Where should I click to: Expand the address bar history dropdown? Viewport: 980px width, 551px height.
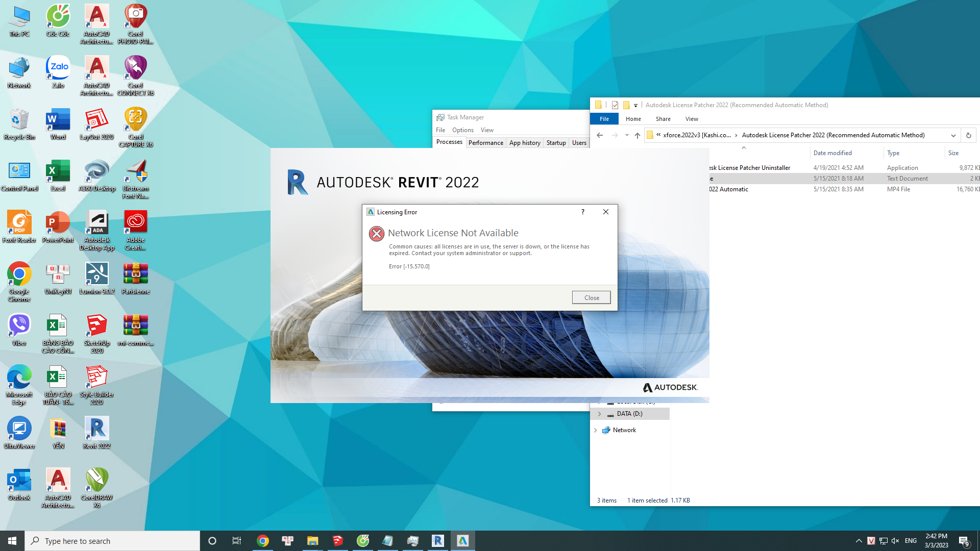(x=953, y=135)
